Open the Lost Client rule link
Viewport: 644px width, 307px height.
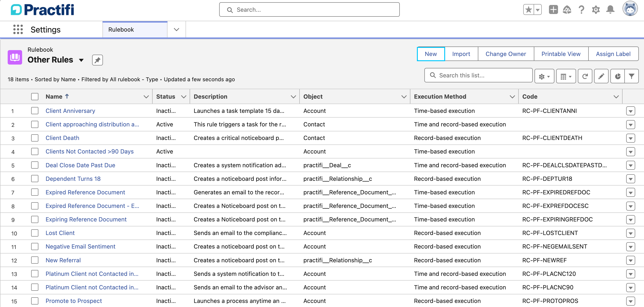point(60,233)
